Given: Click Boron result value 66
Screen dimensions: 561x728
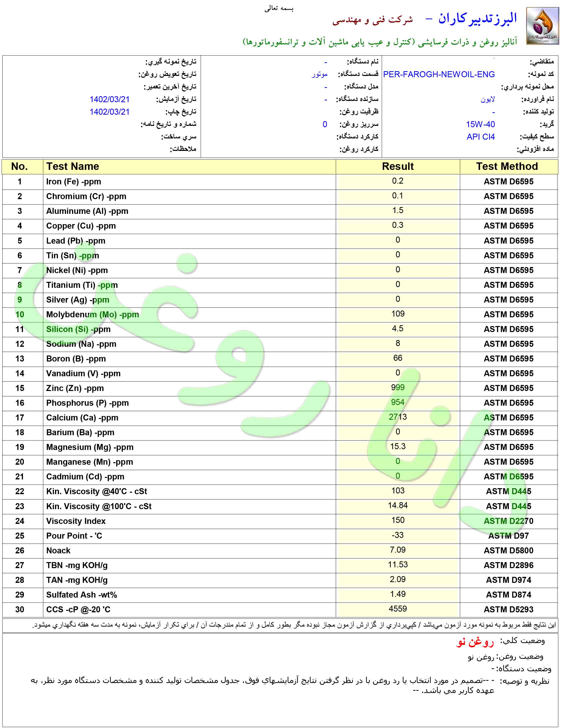Looking at the screenshot, I should pyautogui.click(x=398, y=358).
